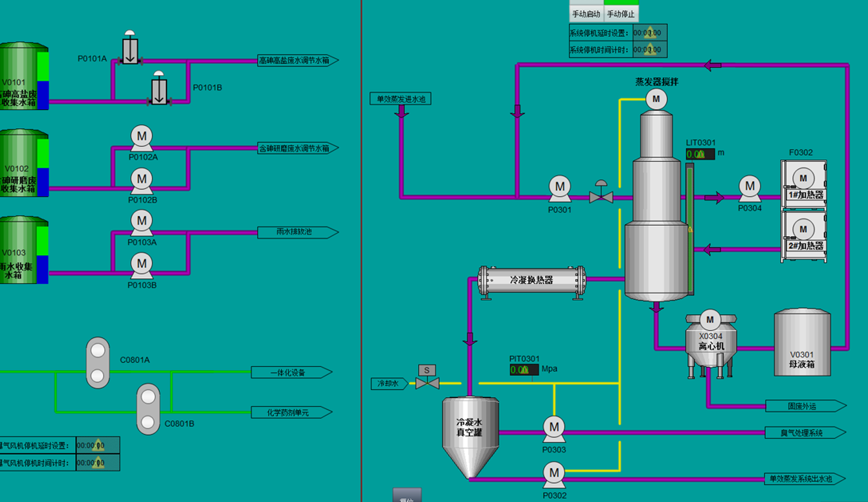The width and height of the screenshot is (868, 502).
Task: Click the cooling water solenoid valve
Action: (x=427, y=378)
